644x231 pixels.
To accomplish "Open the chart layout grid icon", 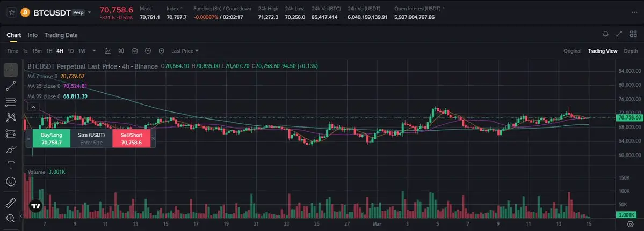I will click(x=633, y=34).
